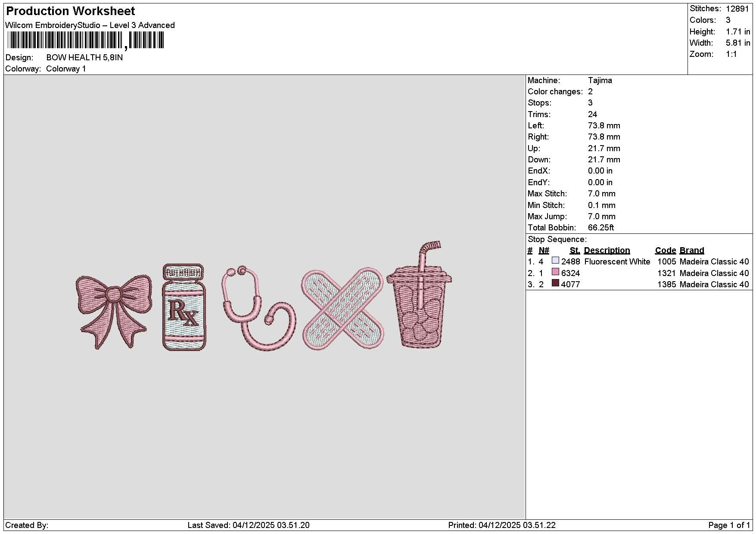This screenshot has height=534, width=756.
Task: Click the 'Brand' column header
Action: coord(692,251)
